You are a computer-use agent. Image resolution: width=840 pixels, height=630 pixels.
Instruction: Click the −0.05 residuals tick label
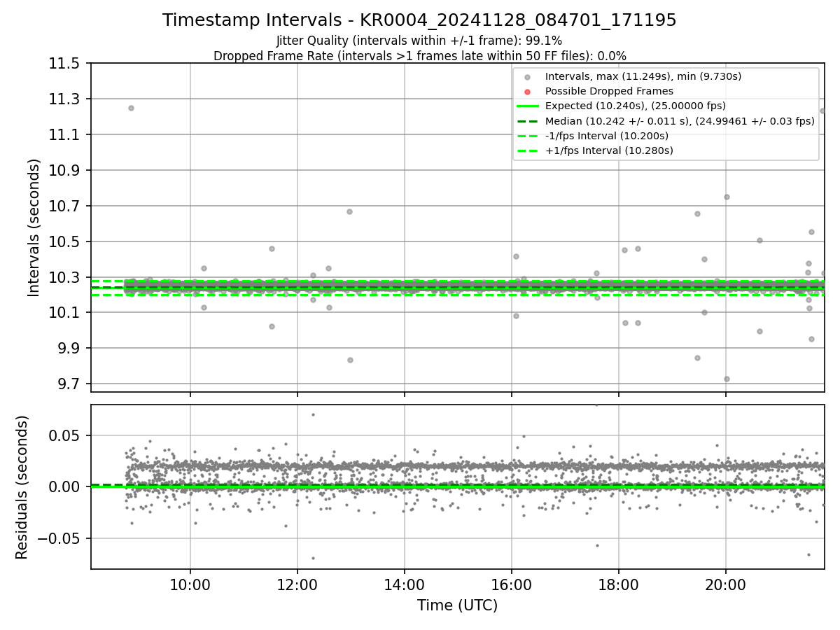tap(59, 538)
